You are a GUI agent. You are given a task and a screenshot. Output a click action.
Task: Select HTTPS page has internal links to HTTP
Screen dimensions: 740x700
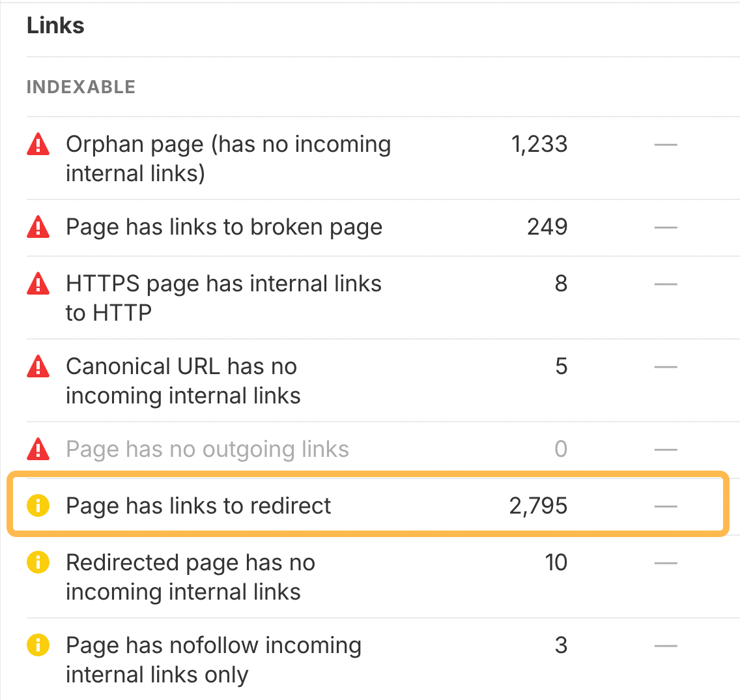(223, 298)
